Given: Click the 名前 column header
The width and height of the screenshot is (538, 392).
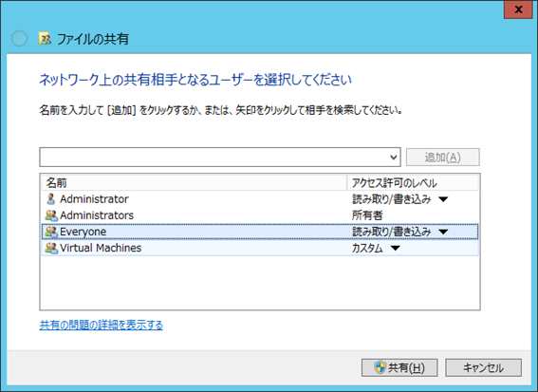Looking at the screenshot, I should tap(195, 183).
